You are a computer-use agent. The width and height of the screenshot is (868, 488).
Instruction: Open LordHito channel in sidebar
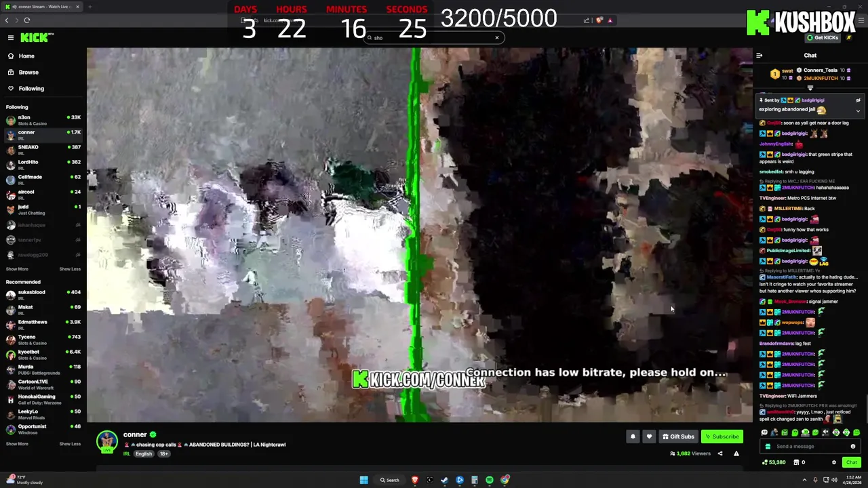(x=42, y=165)
